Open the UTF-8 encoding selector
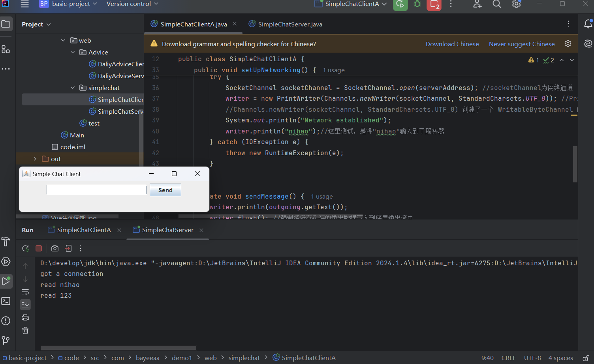The width and height of the screenshot is (594, 364). click(532, 358)
